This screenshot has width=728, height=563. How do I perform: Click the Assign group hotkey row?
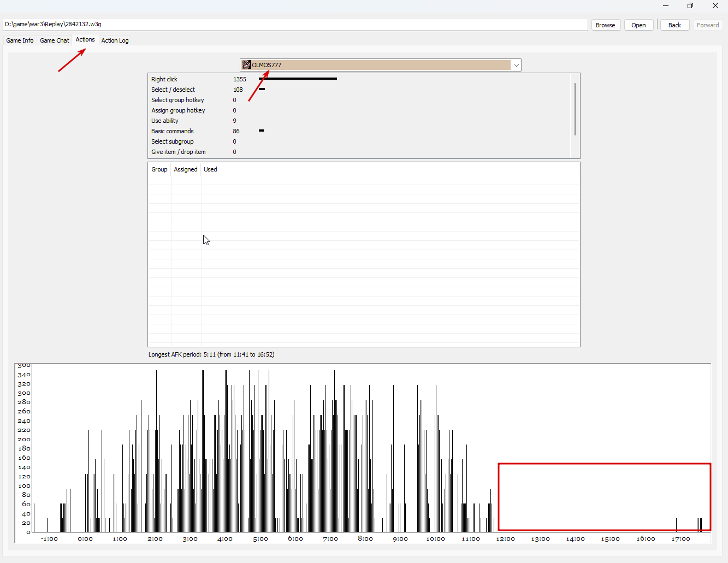pos(359,110)
